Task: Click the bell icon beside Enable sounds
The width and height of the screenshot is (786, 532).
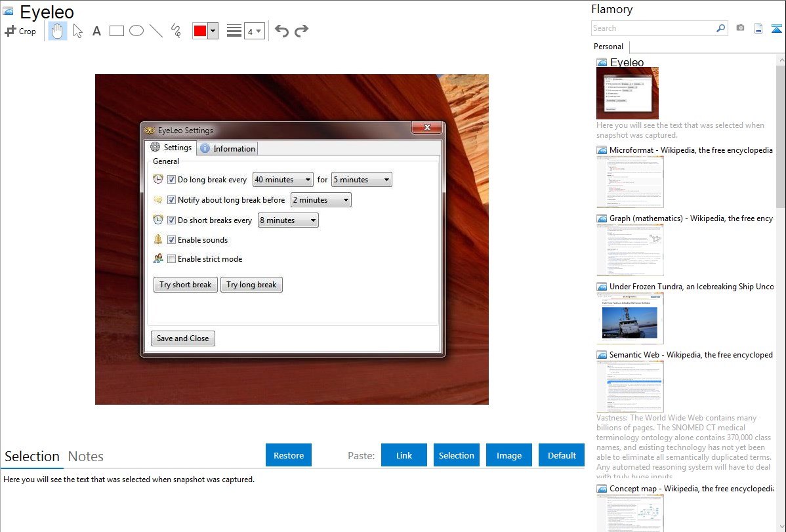Action: pos(158,239)
